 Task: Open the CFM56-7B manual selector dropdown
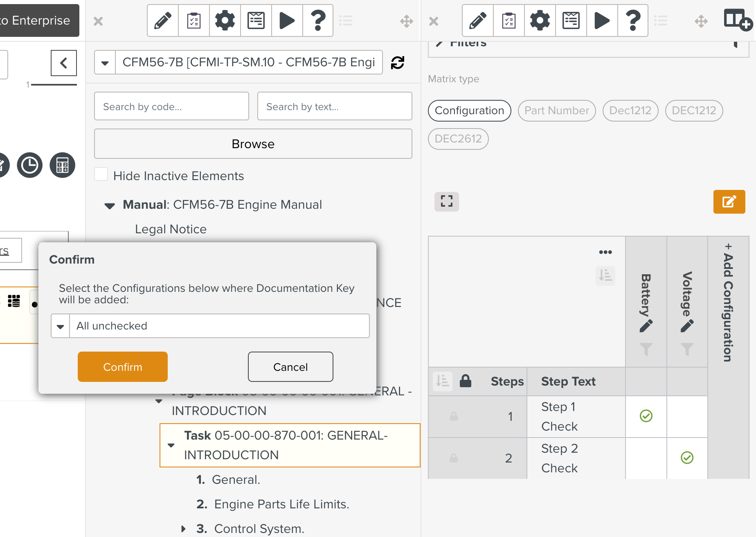(105, 63)
